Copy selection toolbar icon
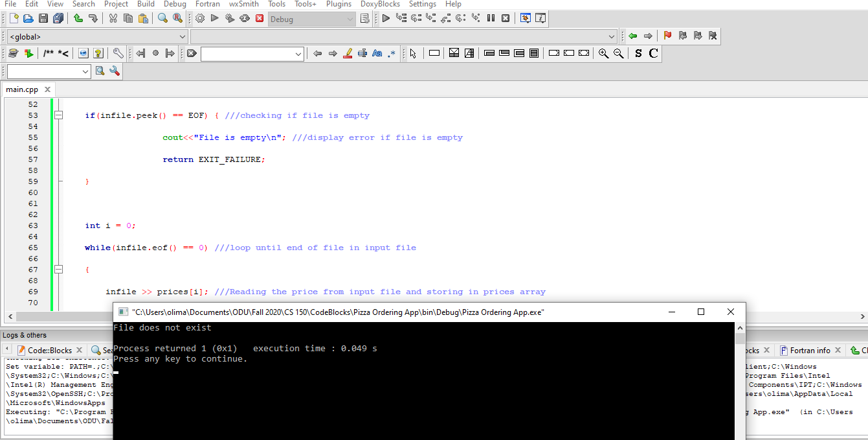 coord(128,18)
